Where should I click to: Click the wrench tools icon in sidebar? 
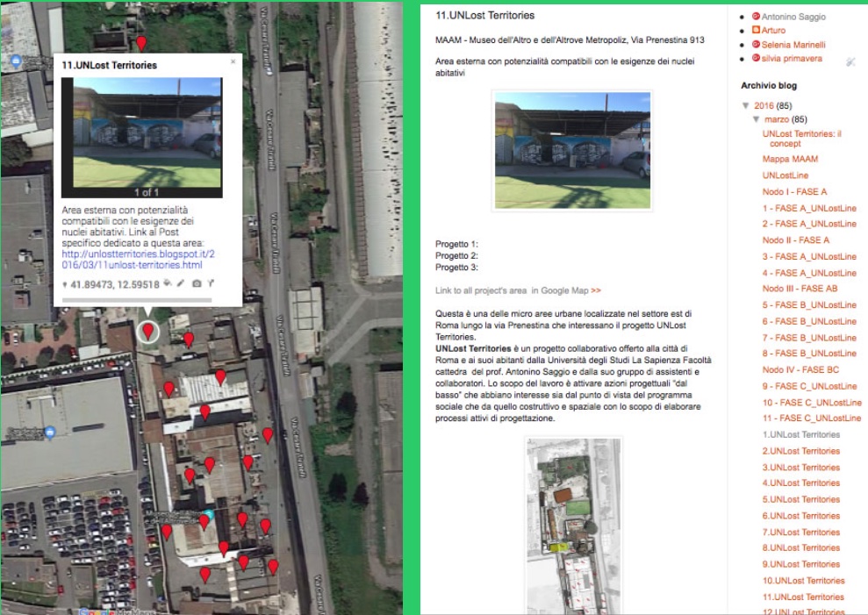(x=850, y=62)
